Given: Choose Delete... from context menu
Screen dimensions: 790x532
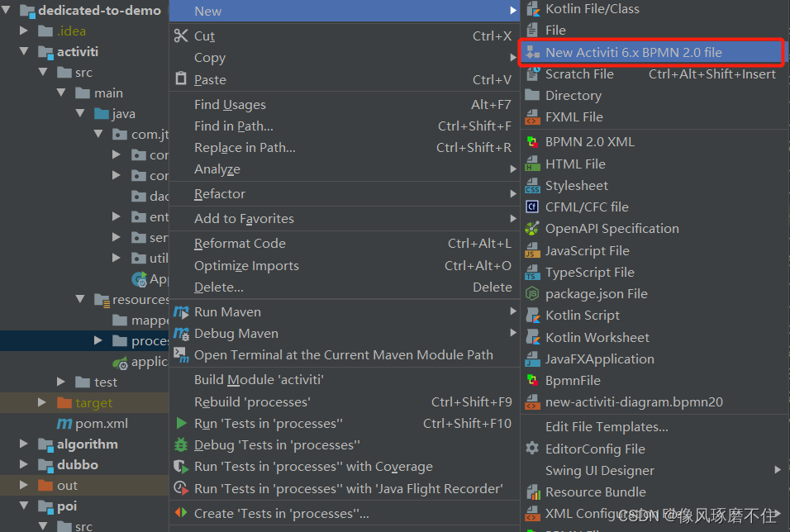Looking at the screenshot, I should click(344, 287).
